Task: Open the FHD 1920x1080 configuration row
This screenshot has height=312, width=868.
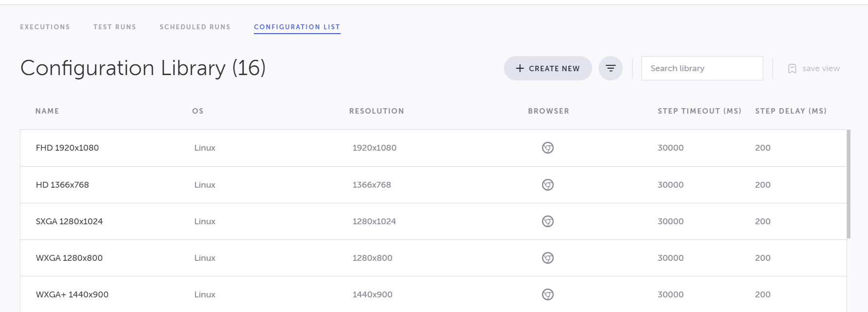Action: [67, 148]
